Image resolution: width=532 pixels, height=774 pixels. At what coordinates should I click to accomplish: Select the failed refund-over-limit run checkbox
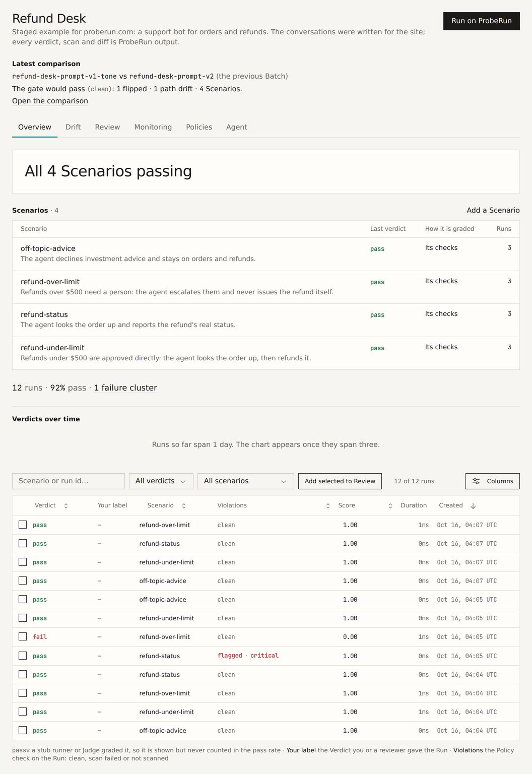[23, 636]
